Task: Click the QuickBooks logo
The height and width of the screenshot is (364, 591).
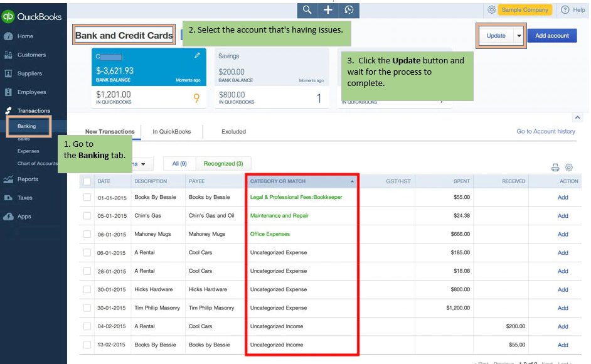Action: coord(31,16)
